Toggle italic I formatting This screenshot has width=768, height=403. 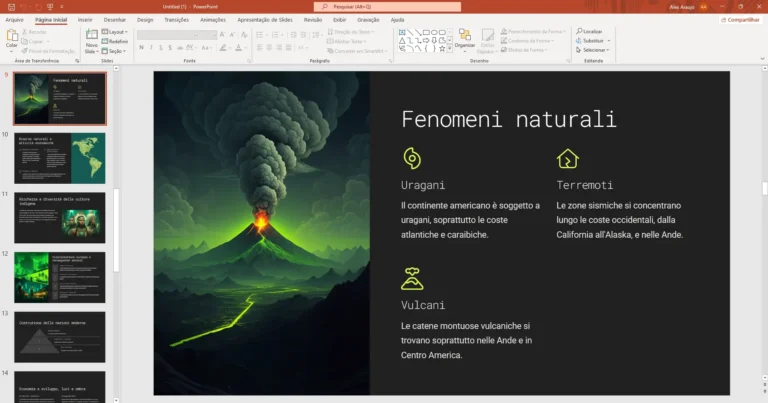151,47
